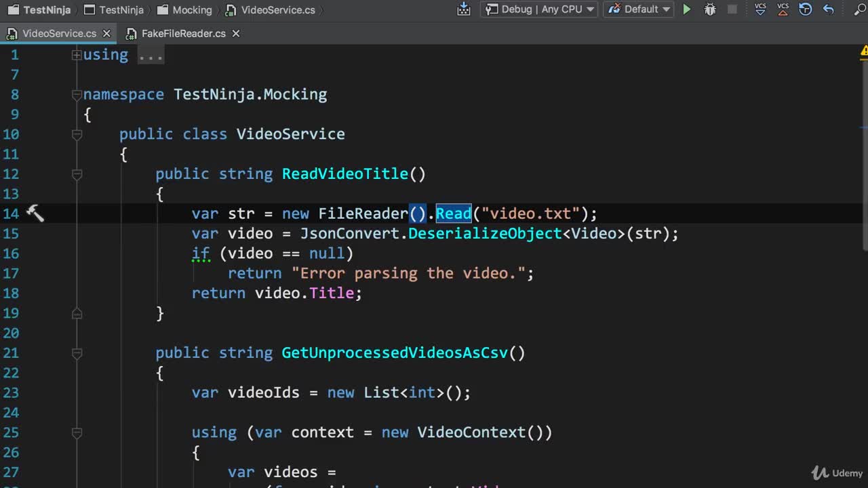Click the VideoService class name on line 10
Image resolution: width=868 pixels, height=488 pixels.
coord(291,134)
